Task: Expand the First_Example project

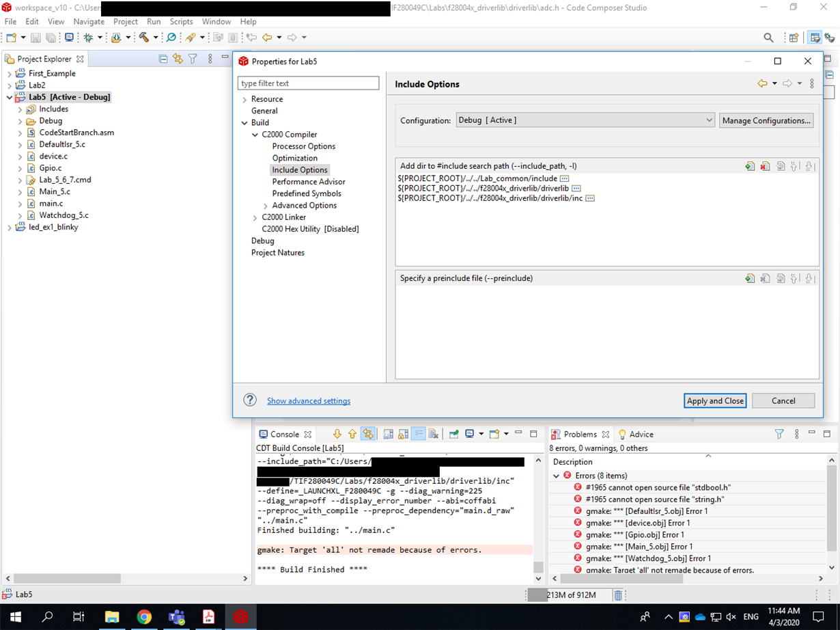Action: pyautogui.click(x=10, y=74)
